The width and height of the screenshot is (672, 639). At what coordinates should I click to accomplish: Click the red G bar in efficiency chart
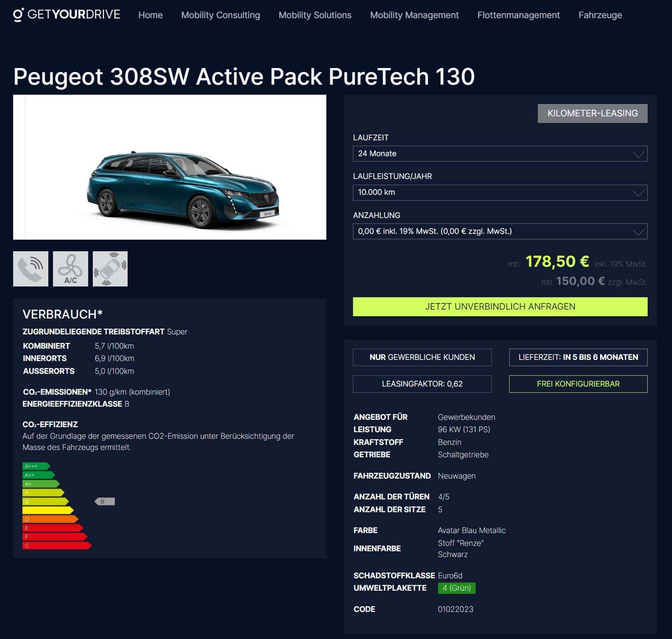coord(57,545)
